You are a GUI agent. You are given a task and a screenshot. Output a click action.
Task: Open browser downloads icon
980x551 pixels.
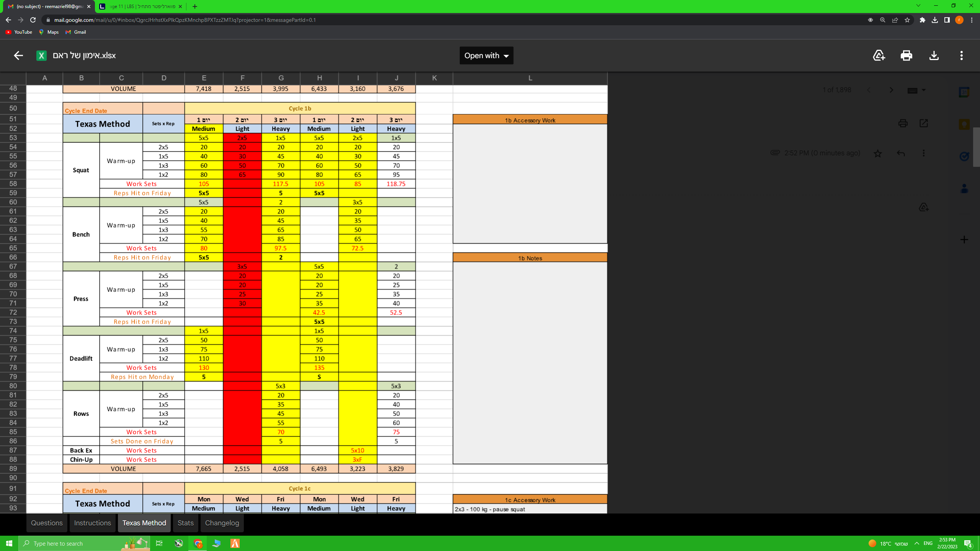pos(935,20)
